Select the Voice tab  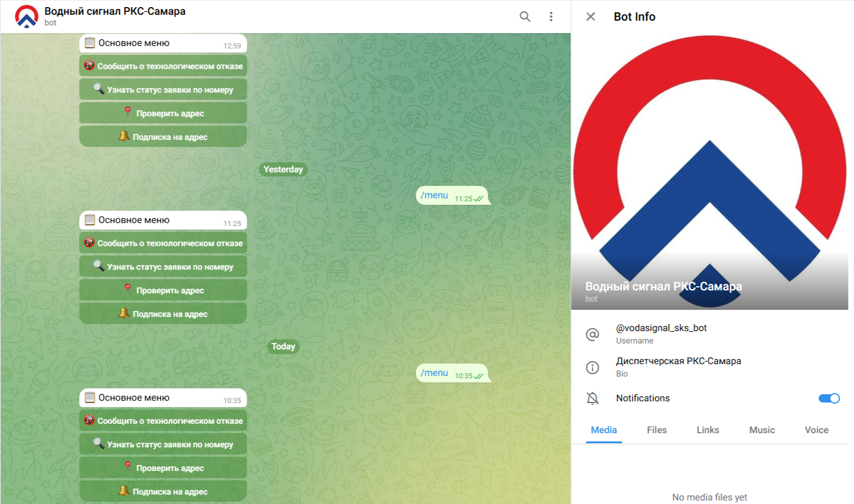(x=816, y=430)
